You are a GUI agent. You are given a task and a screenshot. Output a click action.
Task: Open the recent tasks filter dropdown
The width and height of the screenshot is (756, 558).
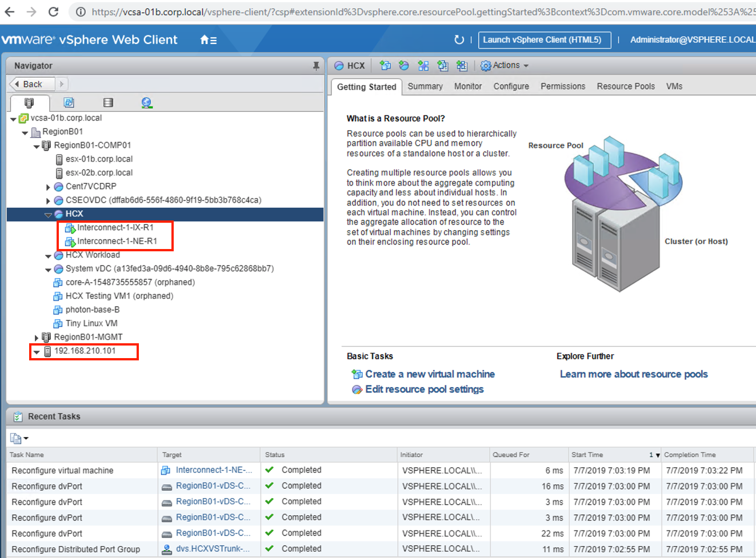pos(19,439)
